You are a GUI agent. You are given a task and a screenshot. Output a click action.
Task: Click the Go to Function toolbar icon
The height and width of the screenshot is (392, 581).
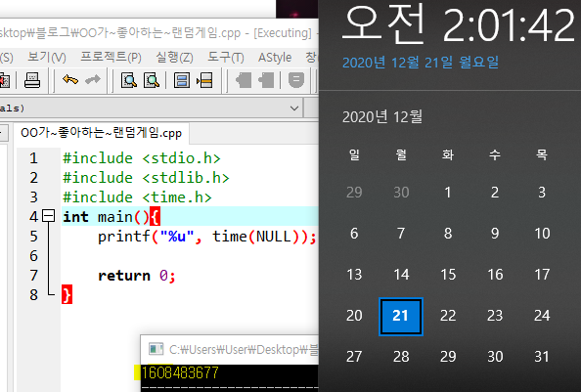pyautogui.click(x=182, y=80)
